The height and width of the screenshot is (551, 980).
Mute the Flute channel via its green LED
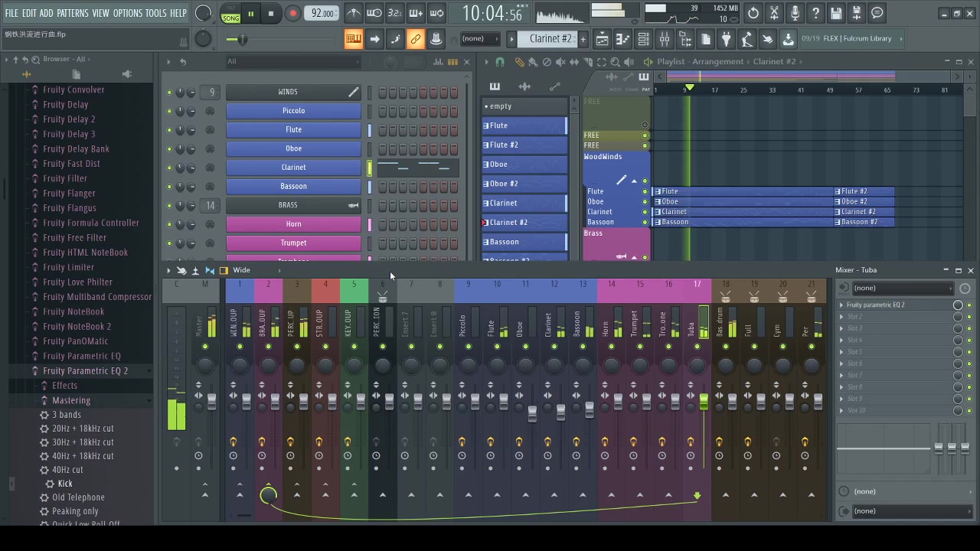[169, 130]
